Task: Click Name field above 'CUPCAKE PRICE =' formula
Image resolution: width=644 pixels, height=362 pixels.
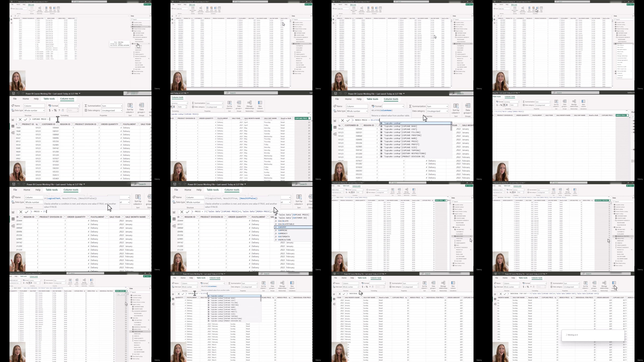Action: coord(34,106)
